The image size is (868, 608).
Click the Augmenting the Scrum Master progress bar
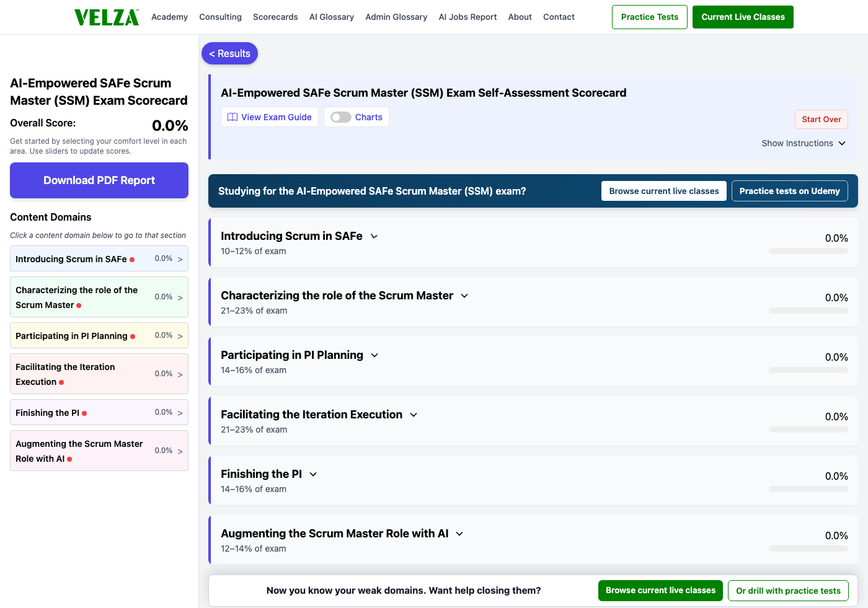click(808, 549)
